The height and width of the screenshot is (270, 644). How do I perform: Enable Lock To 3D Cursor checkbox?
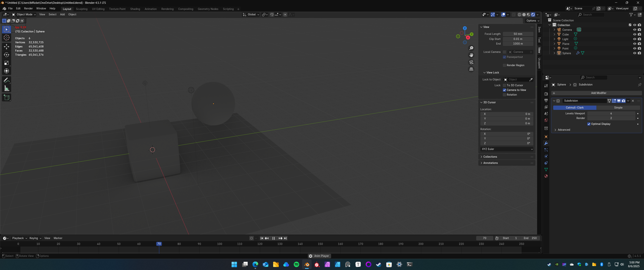[x=505, y=85]
